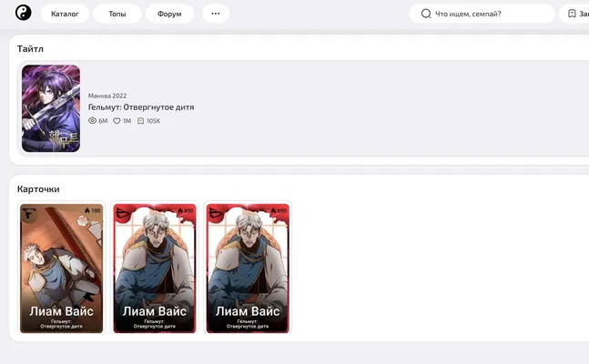Focus the 'Что ищем, семпай?' search field
This screenshot has width=589, height=364.
pyautogui.click(x=482, y=14)
